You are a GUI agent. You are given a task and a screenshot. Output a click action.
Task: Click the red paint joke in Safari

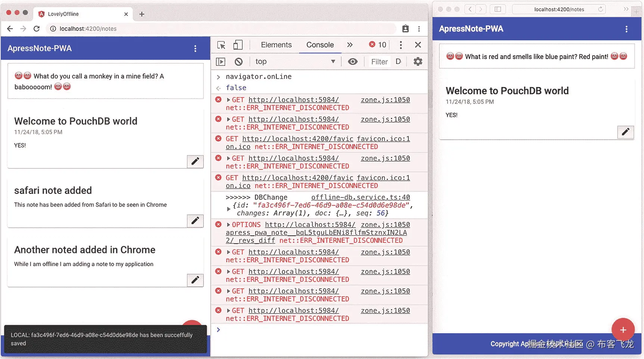click(536, 57)
